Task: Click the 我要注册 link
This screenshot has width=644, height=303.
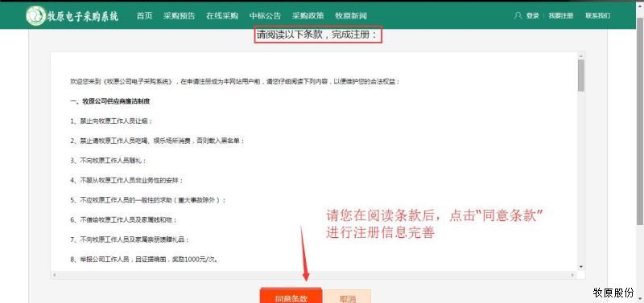Action: pos(561,16)
